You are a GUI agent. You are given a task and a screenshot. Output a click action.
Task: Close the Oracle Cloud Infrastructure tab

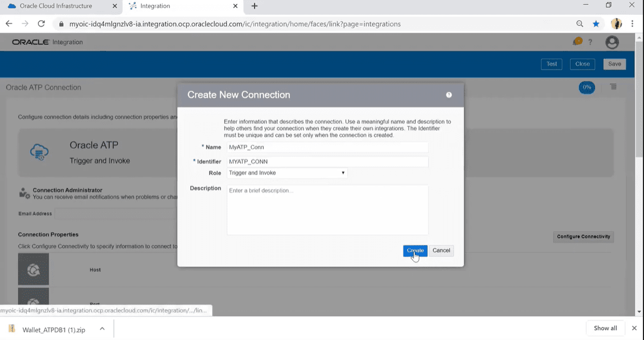(115, 6)
